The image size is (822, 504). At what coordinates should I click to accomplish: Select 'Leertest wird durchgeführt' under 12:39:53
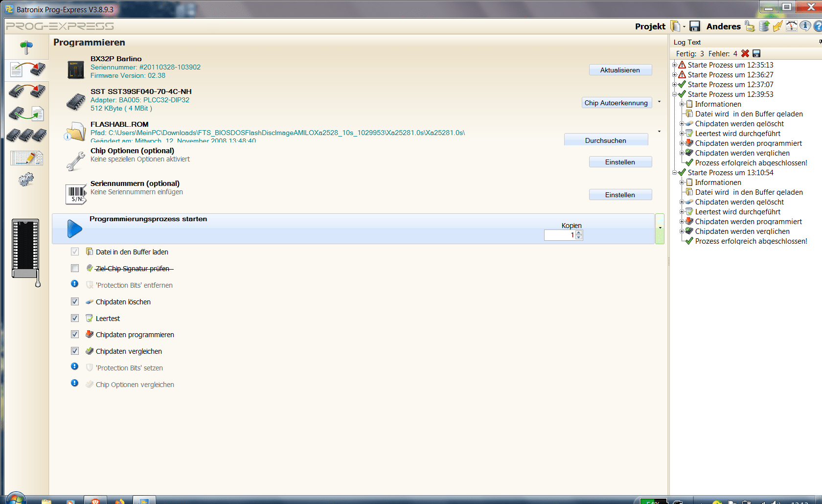tap(738, 134)
